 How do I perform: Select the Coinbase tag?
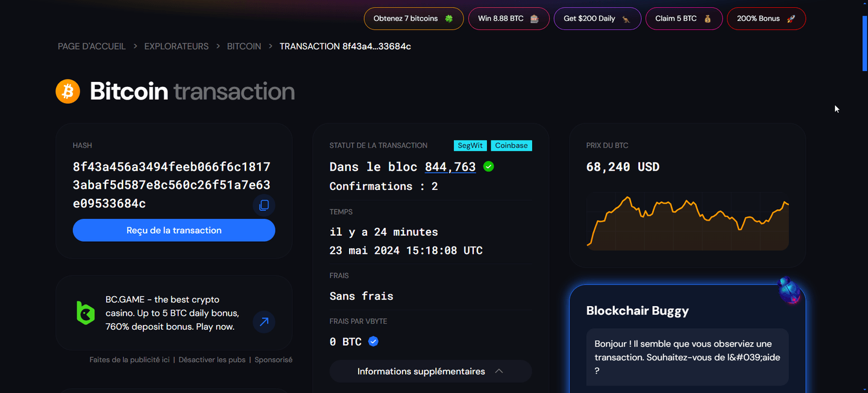click(511, 145)
